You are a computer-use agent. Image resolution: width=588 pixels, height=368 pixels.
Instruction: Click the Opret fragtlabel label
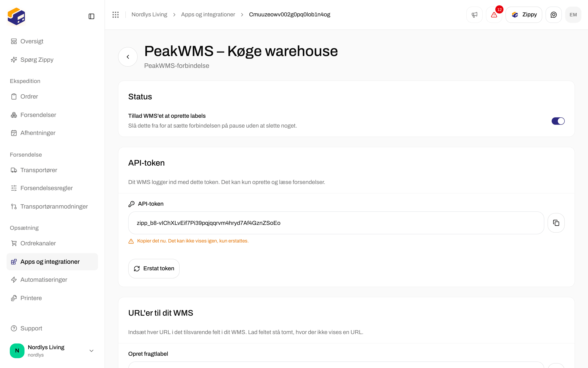(x=148, y=354)
